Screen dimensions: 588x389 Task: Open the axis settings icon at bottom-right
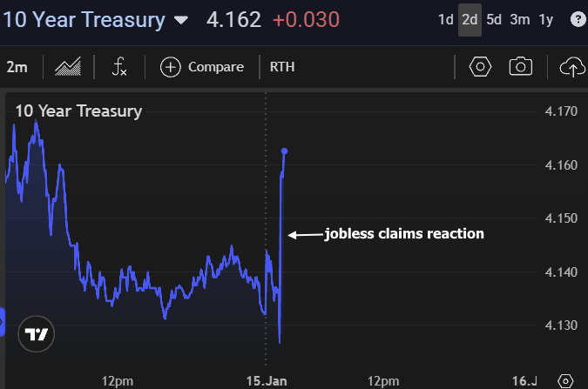pos(565,381)
